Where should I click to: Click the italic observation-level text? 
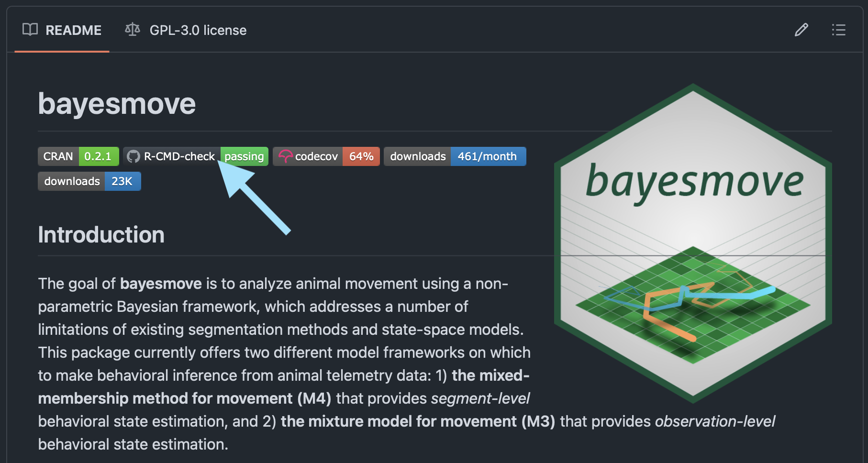click(x=715, y=421)
